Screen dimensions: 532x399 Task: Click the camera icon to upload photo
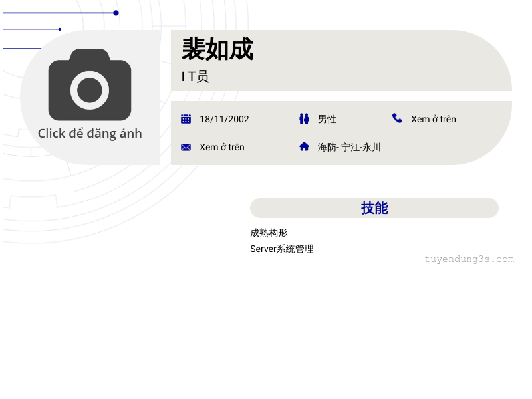point(90,85)
